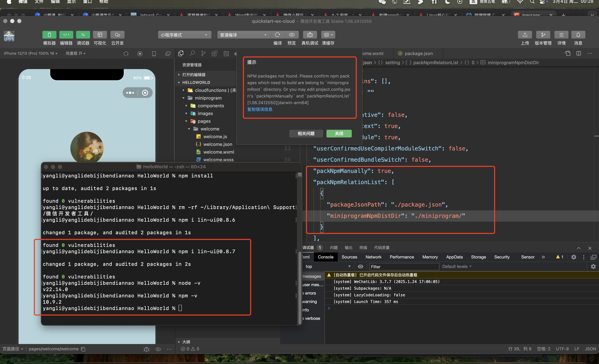Open the 可视化 visual editor
599x364 pixels.
[100, 35]
